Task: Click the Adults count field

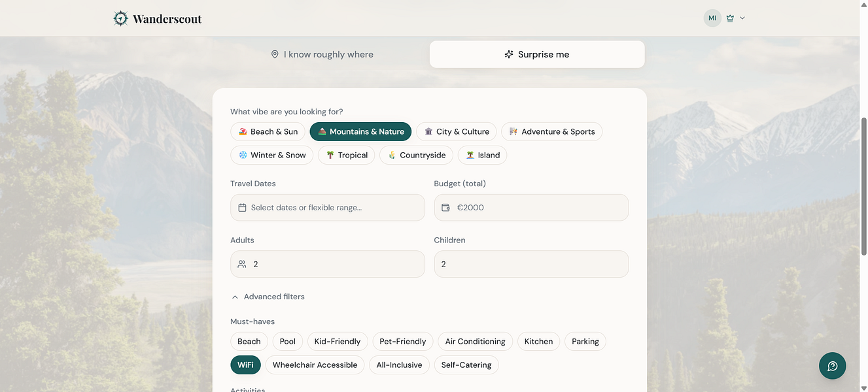Action: tap(328, 264)
